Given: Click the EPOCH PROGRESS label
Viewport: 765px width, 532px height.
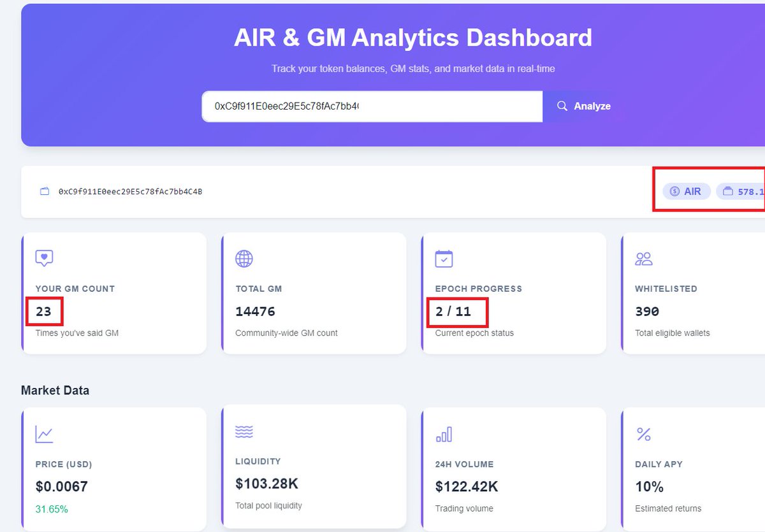Looking at the screenshot, I should [x=479, y=289].
